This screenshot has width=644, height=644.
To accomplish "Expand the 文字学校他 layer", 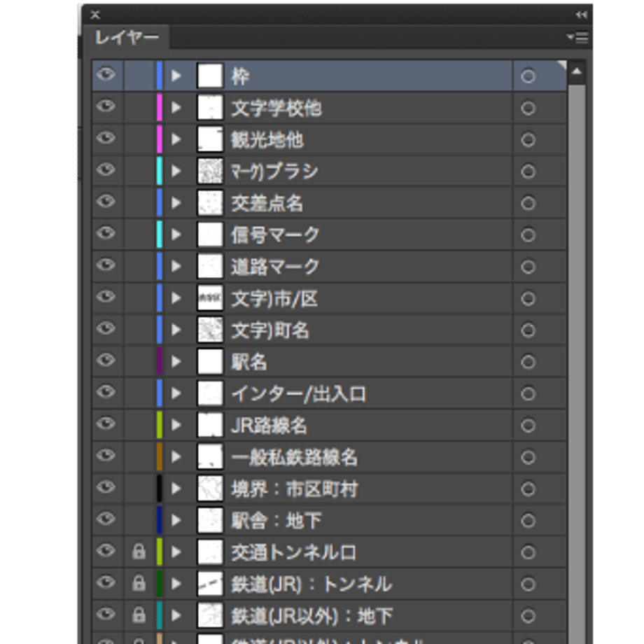I will 176,108.
